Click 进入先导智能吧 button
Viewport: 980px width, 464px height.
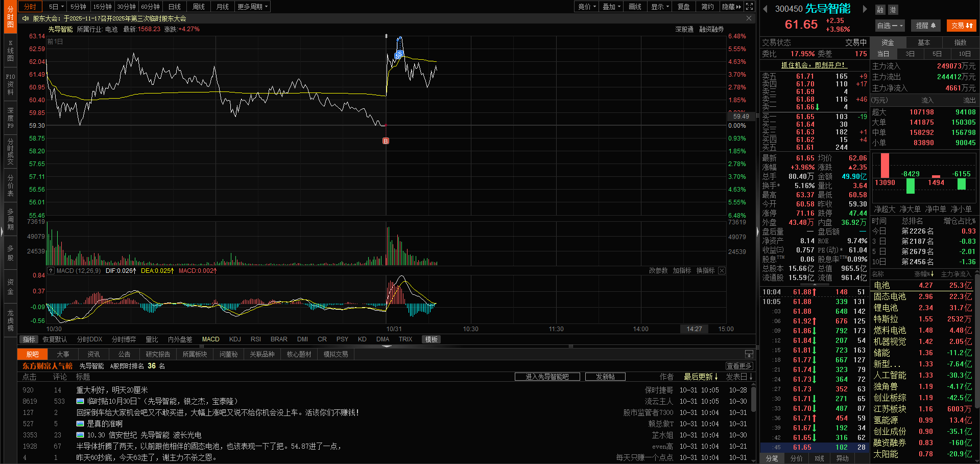tap(547, 377)
